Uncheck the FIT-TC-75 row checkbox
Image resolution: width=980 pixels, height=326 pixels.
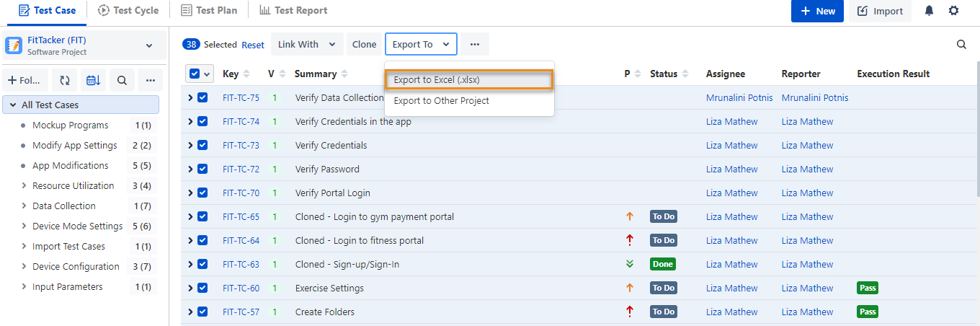click(202, 97)
